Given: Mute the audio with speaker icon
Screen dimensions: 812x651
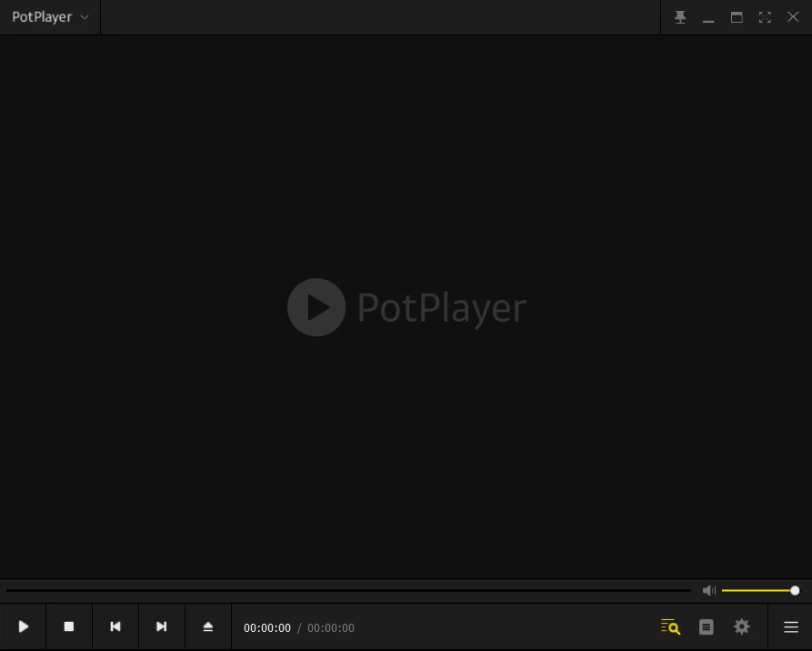Looking at the screenshot, I should 709,590.
